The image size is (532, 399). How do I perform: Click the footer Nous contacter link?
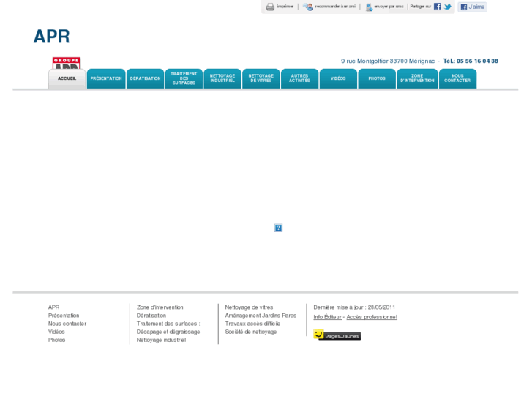point(67,324)
